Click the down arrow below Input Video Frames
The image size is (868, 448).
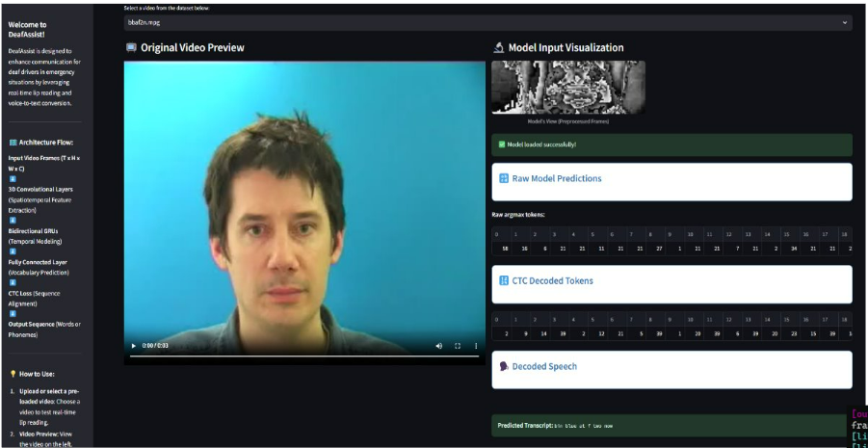tap(13, 179)
